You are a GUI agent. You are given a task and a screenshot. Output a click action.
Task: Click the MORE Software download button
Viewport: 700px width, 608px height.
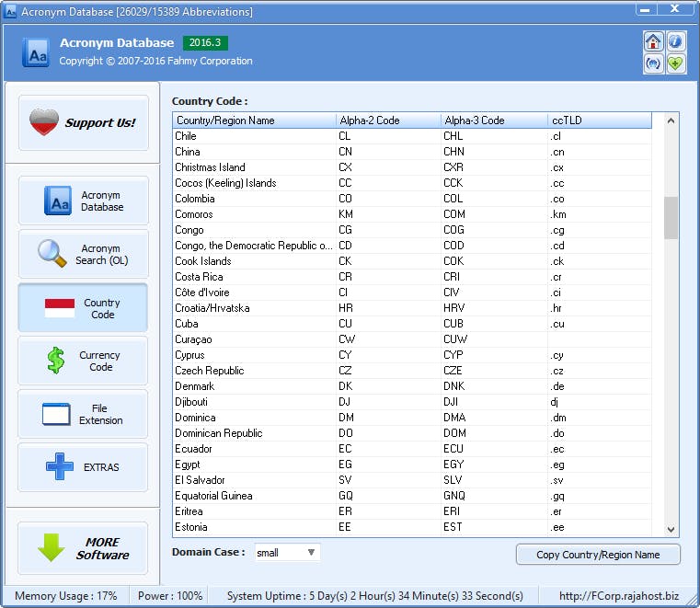[x=83, y=548]
